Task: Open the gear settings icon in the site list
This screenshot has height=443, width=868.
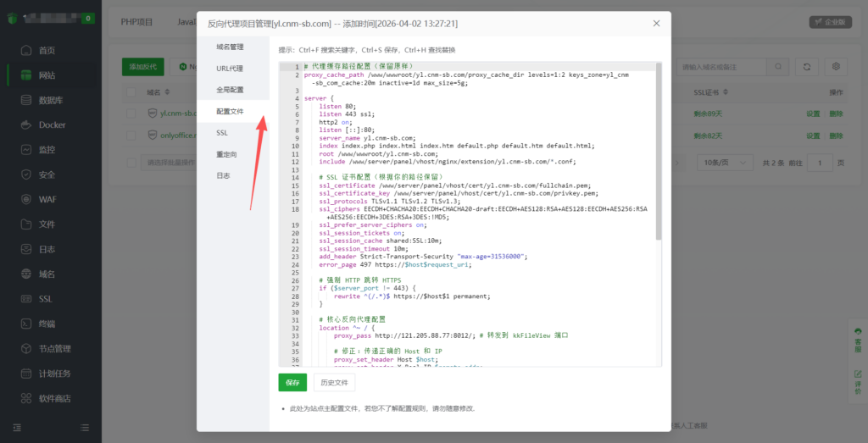Action: (x=836, y=66)
